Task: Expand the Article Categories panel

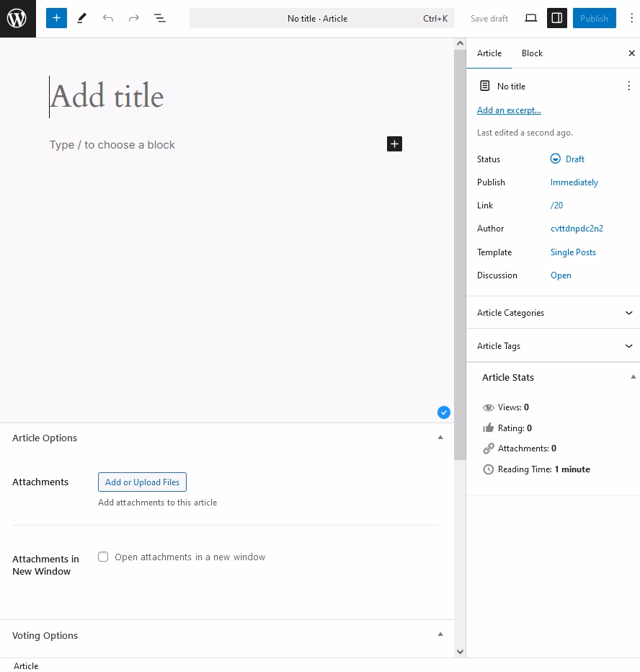Action: pyautogui.click(x=553, y=312)
